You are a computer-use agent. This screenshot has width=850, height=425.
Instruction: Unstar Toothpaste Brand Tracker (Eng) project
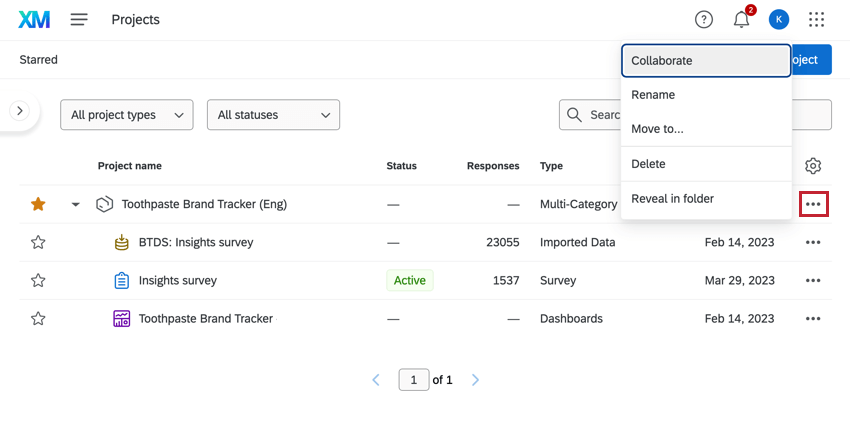[x=38, y=204]
